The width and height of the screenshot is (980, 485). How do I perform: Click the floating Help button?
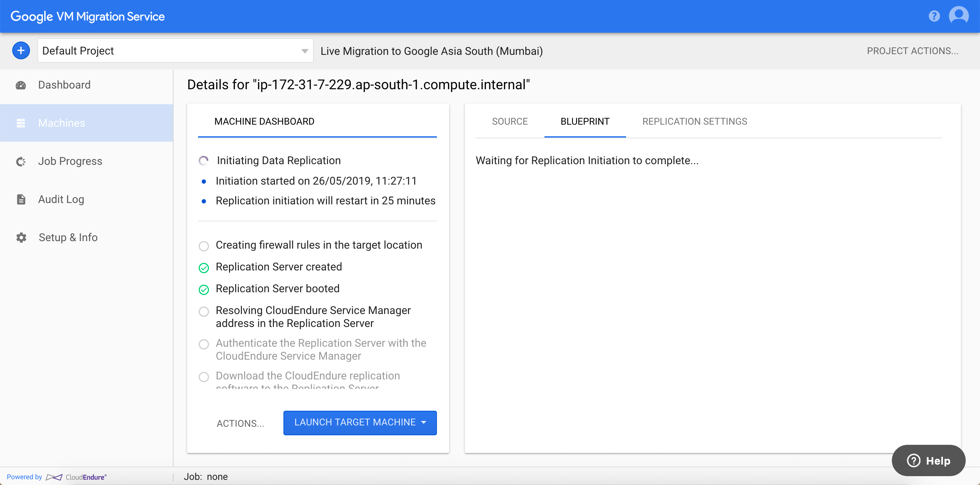928,460
